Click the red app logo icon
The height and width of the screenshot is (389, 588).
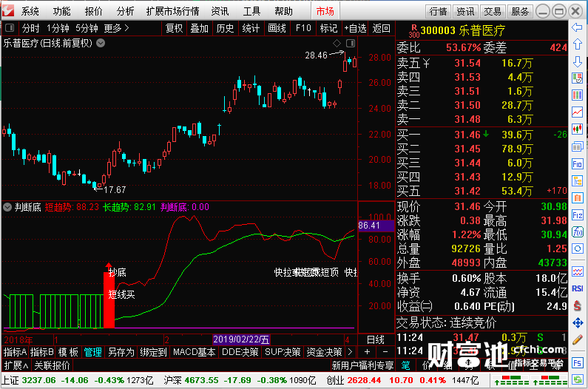pos(7,10)
